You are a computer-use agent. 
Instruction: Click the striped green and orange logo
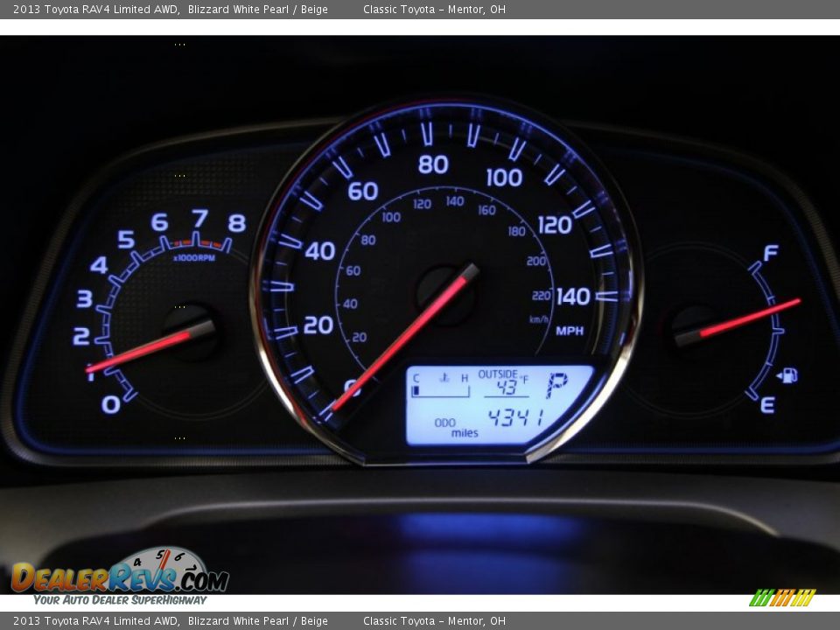coord(782,598)
